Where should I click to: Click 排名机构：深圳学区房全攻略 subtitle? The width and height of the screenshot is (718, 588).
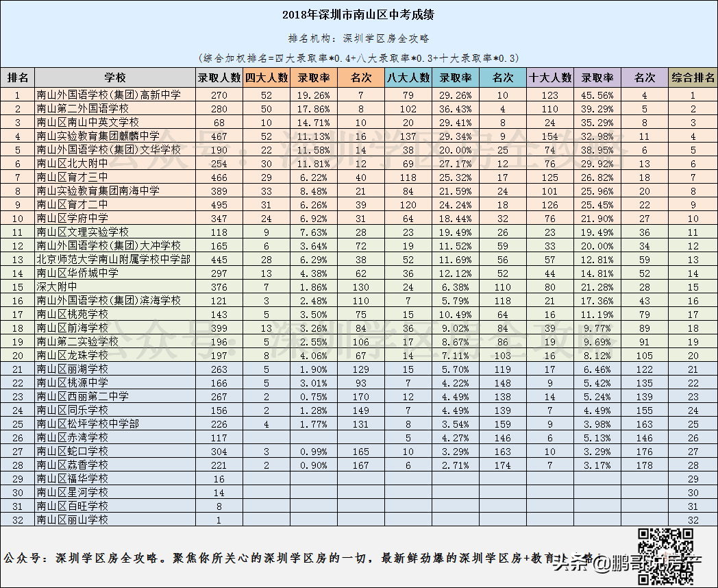(x=358, y=38)
